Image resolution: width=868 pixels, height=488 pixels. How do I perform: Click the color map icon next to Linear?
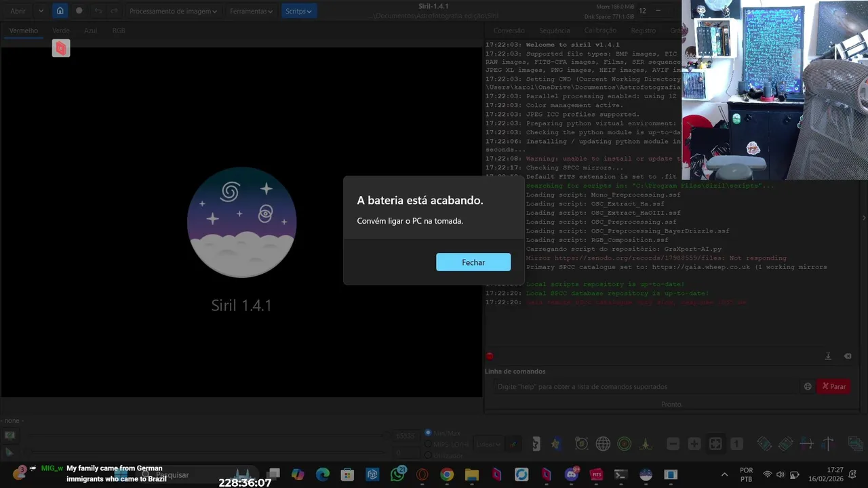(513, 444)
